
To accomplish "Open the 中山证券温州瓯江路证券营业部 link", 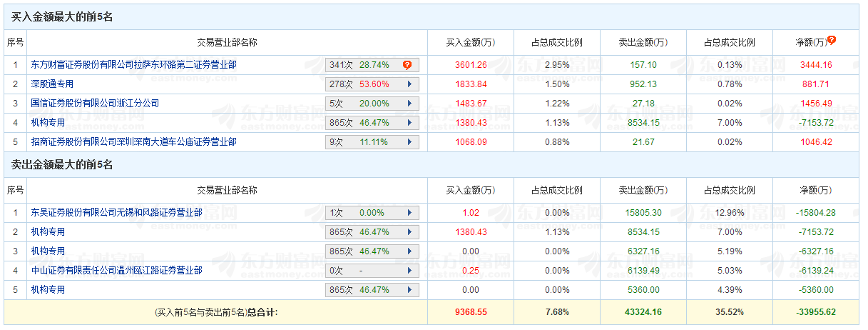I will [x=116, y=271].
